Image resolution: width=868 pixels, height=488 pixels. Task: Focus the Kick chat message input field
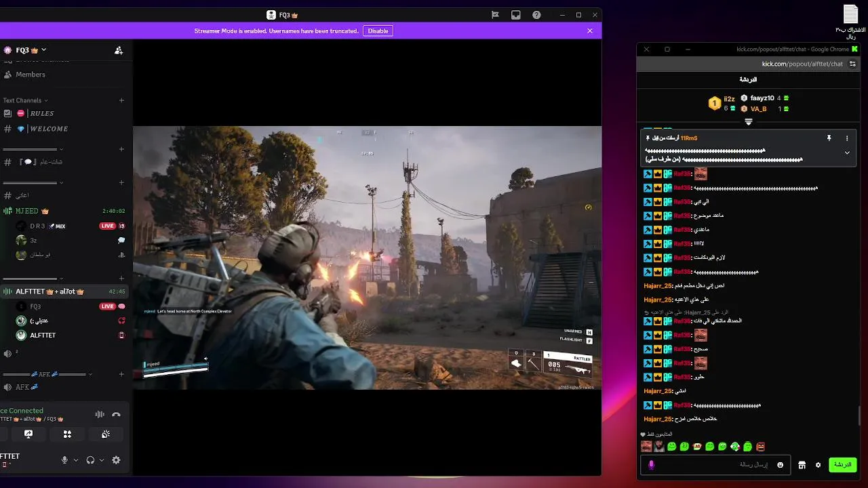[x=714, y=465]
